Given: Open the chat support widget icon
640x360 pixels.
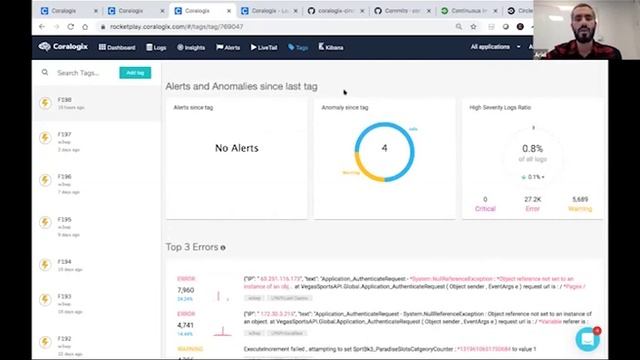Looking at the screenshot, I should pos(587,339).
